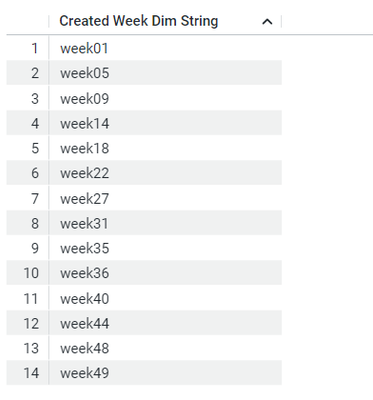Select the week49 cell
373x400 pixels.
pyautogui.click(x=165, y=373)
